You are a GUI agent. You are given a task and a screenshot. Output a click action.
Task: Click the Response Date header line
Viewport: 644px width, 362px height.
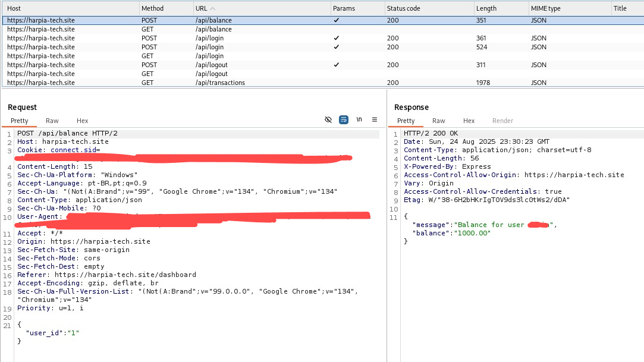pos(476,141)
